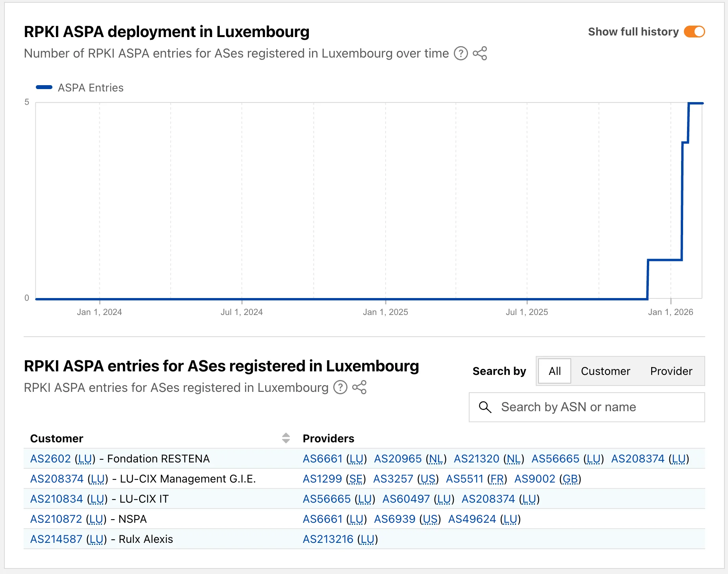Click the share icon beside the table description
Viewport: 728px width, 574px height.
click(x=360, y=388)
